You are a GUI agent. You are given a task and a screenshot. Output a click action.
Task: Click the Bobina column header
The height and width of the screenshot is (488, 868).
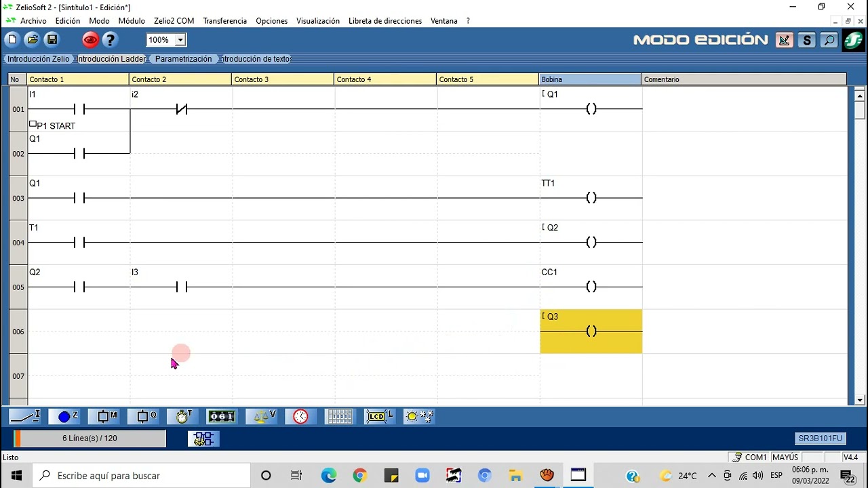point(590,79)
